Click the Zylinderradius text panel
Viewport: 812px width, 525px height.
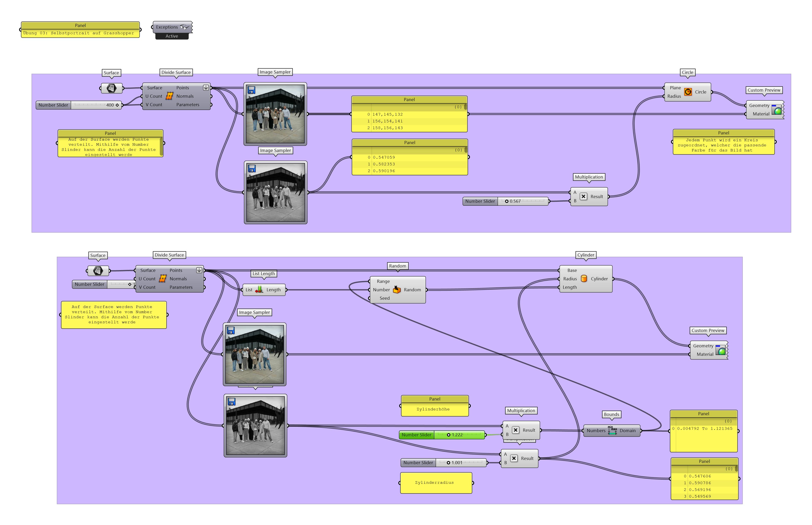pos(436,482)
